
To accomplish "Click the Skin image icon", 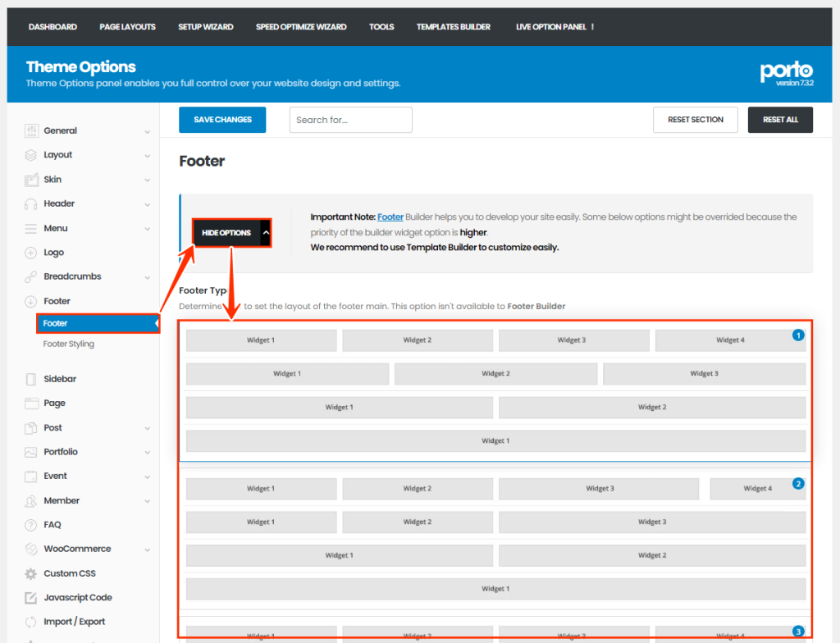I will coord(31,180).
